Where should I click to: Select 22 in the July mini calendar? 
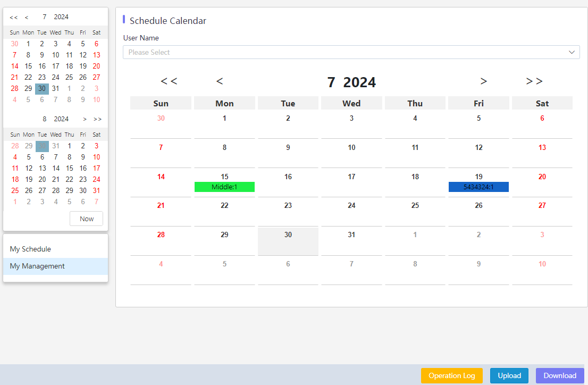point(28,77)
